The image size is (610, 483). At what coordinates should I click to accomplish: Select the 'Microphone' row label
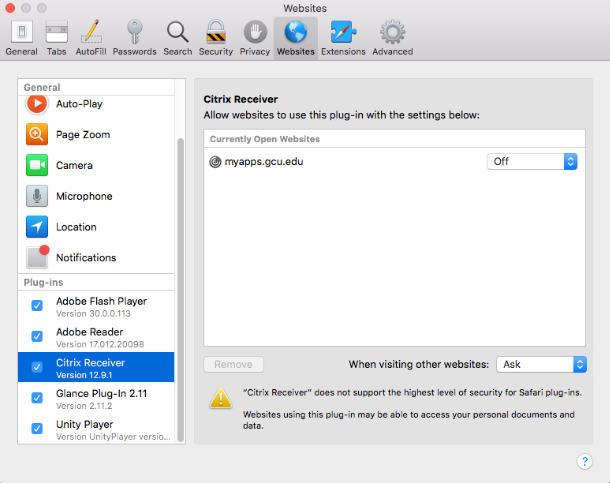coord(84,196)
